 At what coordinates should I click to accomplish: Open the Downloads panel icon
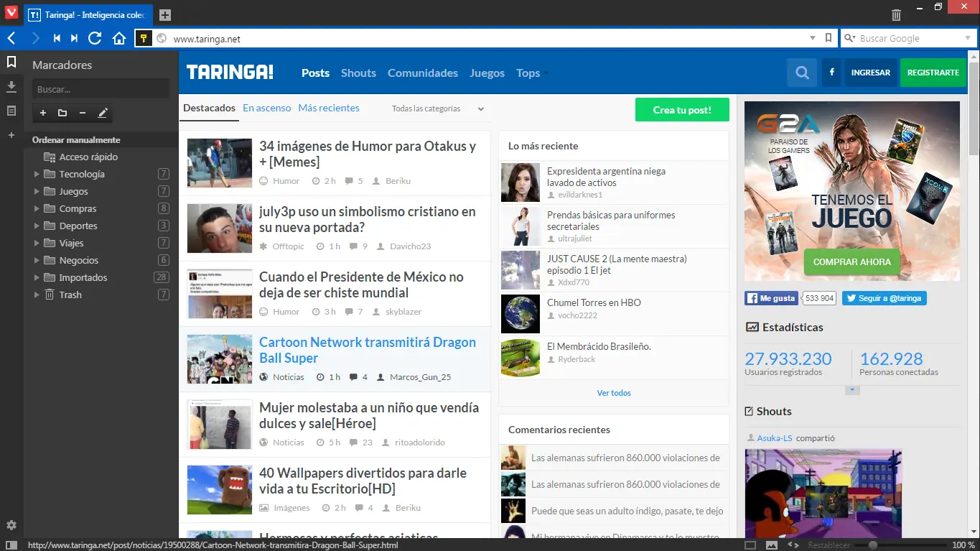click(x=11, y=87)
